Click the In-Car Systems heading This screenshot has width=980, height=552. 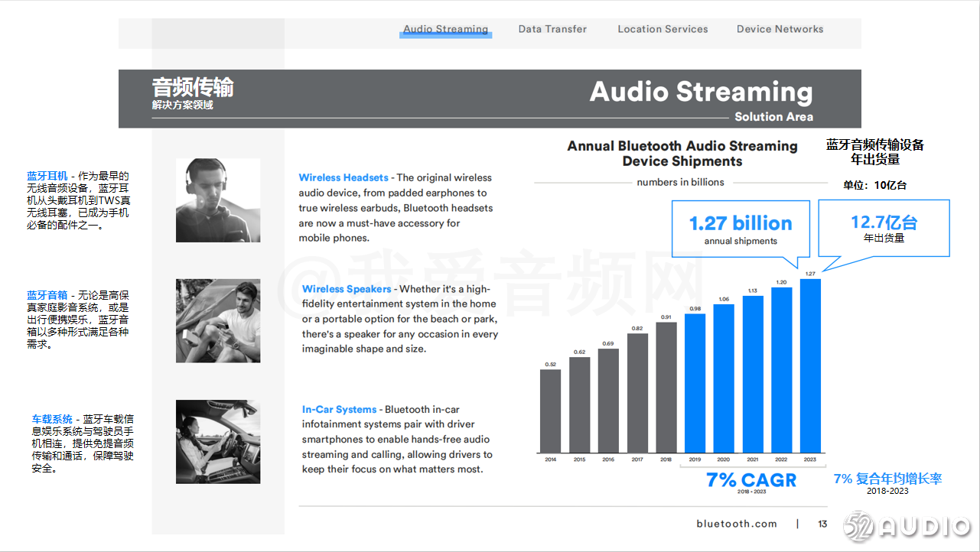point(339,409)
